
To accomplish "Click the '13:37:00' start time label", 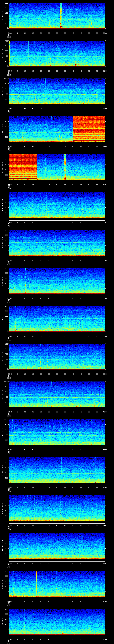I will pos(9,336).
